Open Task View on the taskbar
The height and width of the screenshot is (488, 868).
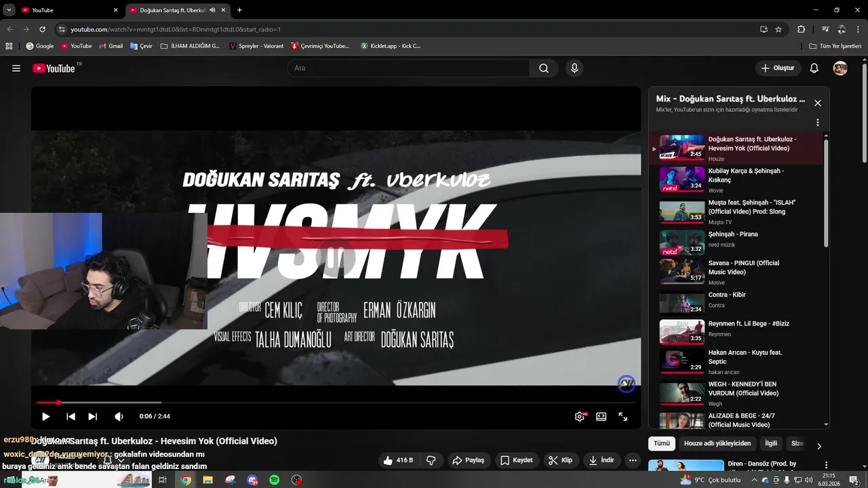click(163, 480)
